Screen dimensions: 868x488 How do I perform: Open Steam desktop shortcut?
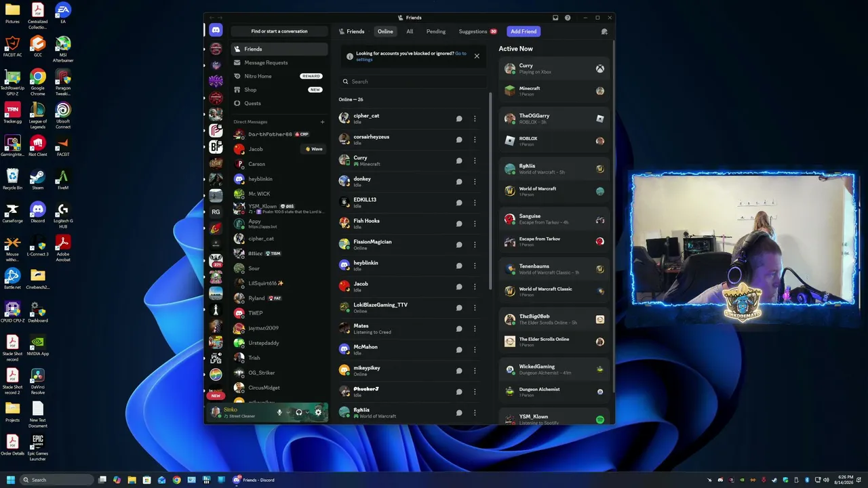click(38, 179)
